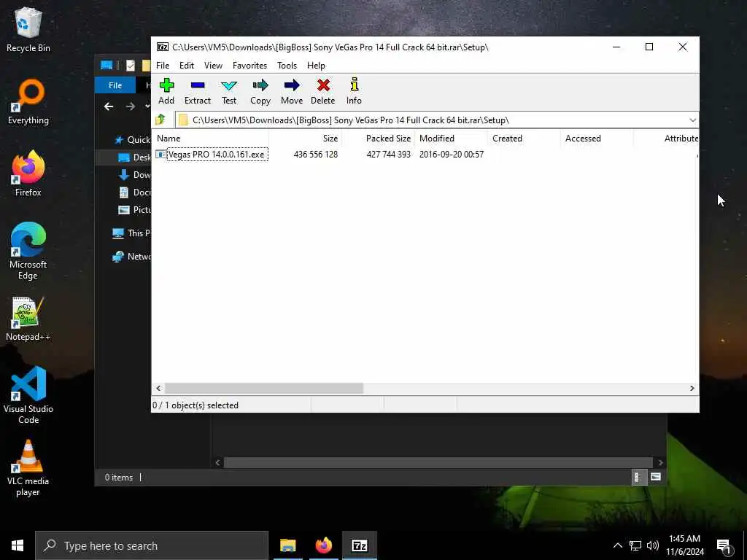Viewport: 747px width, 560px height.
Task: Select Downloads in Explorer sidebar
Action: [x=134, y=175]
